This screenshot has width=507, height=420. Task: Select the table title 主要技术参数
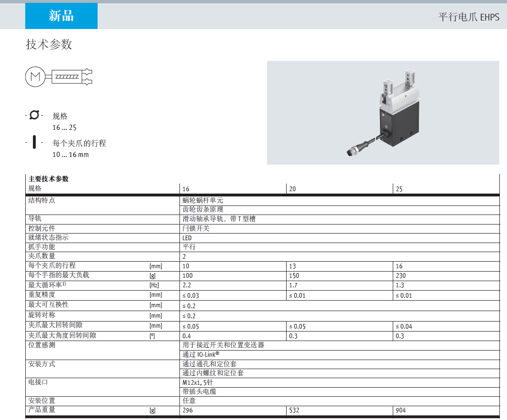coord(49,179)
